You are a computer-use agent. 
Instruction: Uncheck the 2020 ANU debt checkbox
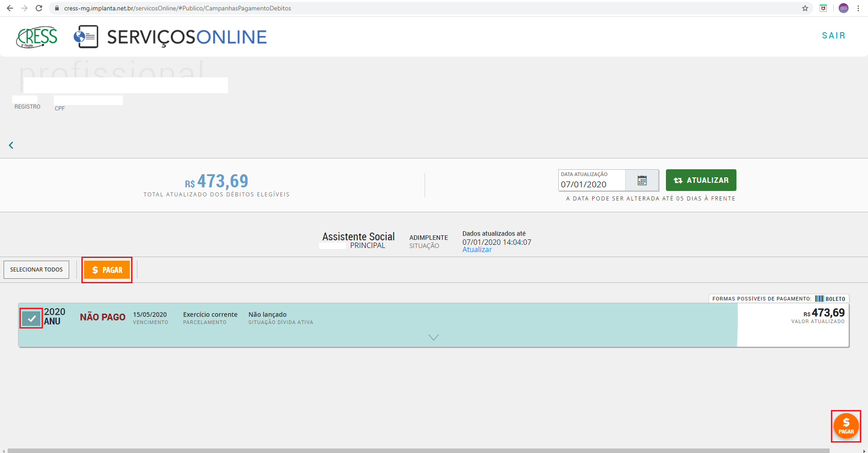pos(31,319)
